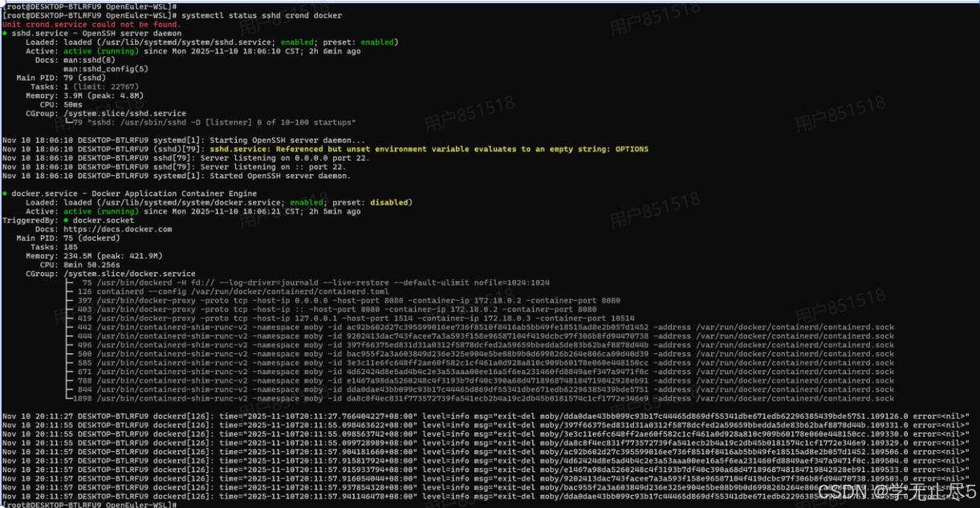Viewport: 980px width, 508px height.
Task: Click containerd-shim process 671 line
Action: click(x=481, y=372)
